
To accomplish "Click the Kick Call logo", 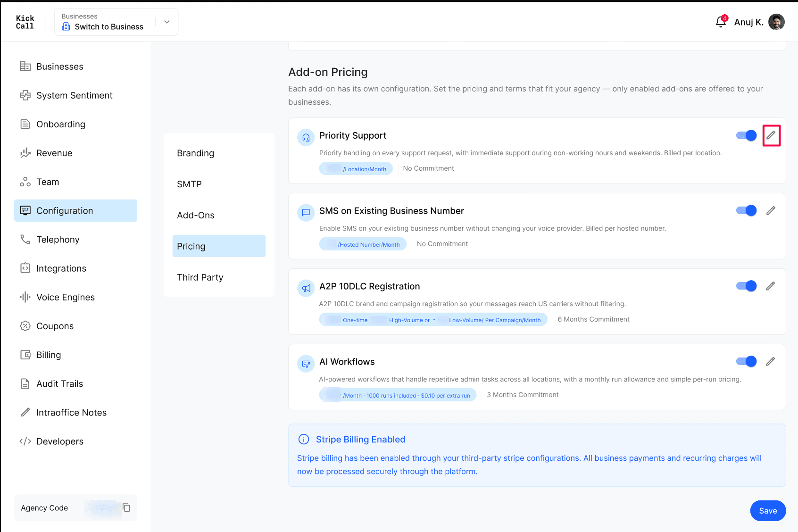I will point(25,22).
